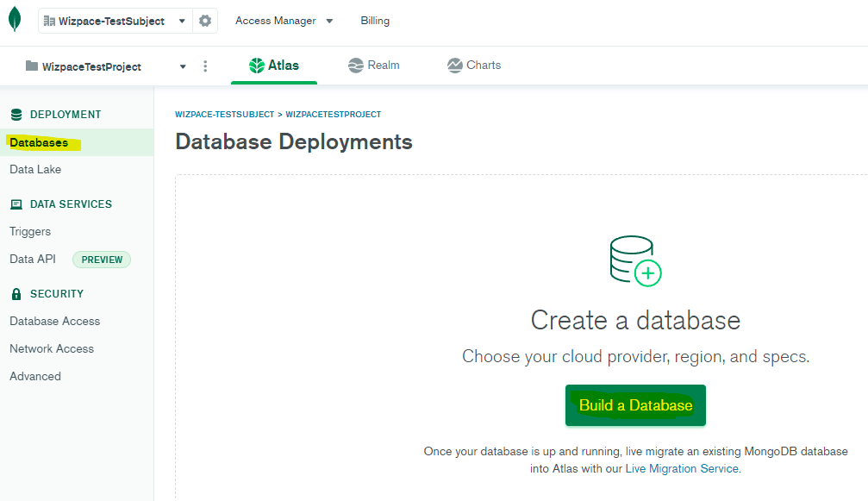The image size is (868, 501).
Task: Select the Atlas leaf icon in the navbar
Action: 256,65
